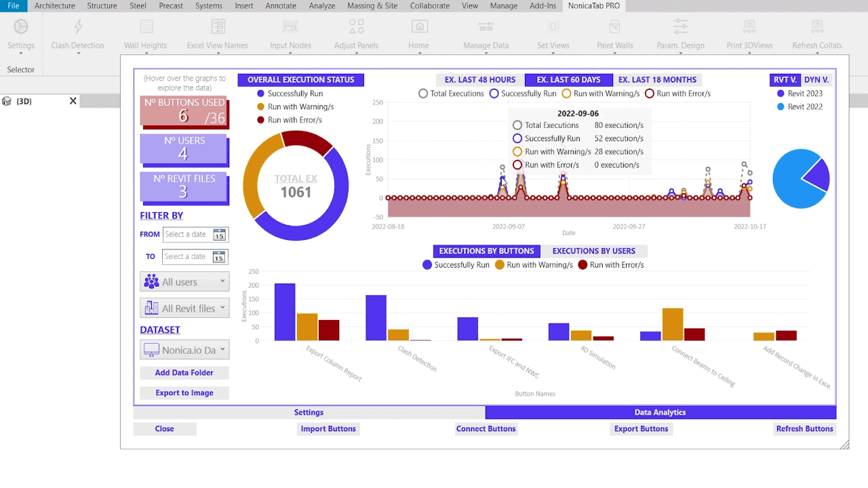Viewport: 868px width, 488px height.
Task: Click the {3D} view cube icon
Action: (7, 101)
